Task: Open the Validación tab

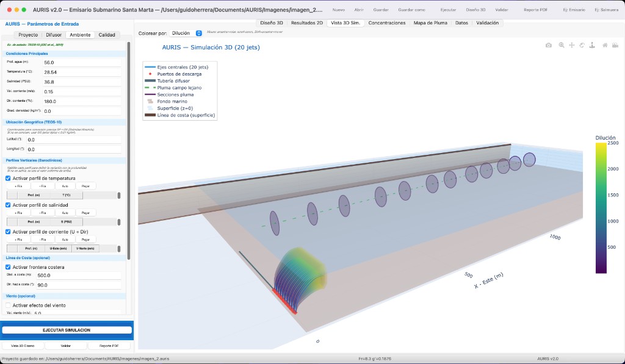Action: [488, 23]
